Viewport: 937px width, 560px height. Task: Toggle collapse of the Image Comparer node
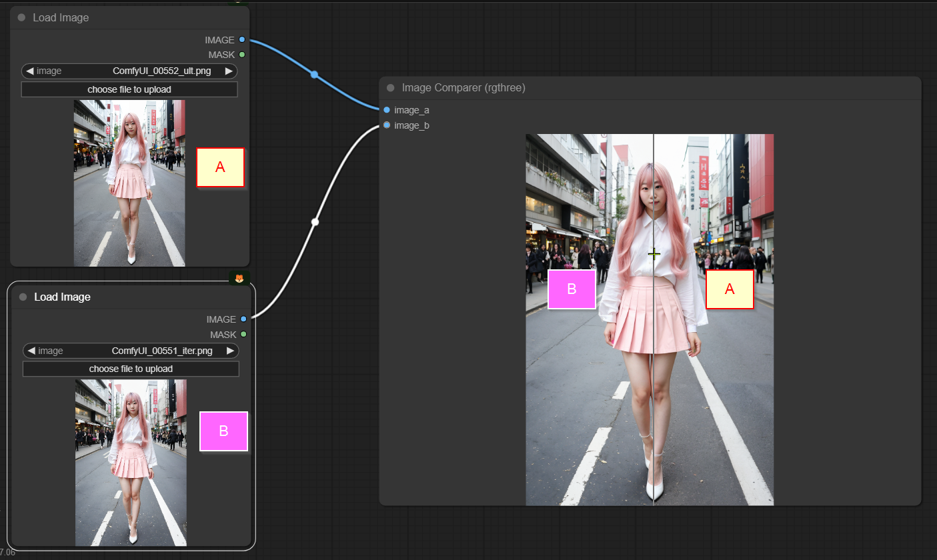[392, 87]
